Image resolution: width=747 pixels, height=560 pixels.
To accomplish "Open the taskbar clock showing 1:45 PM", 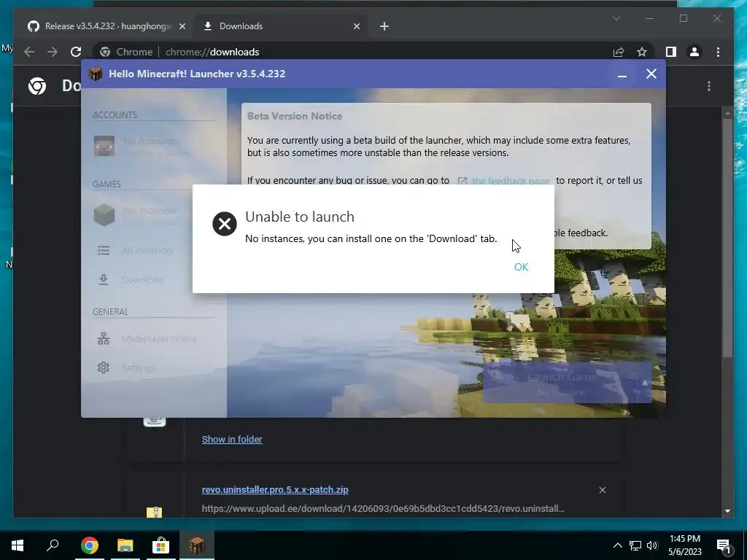I will pyautogui.click(x=684, y=545).
